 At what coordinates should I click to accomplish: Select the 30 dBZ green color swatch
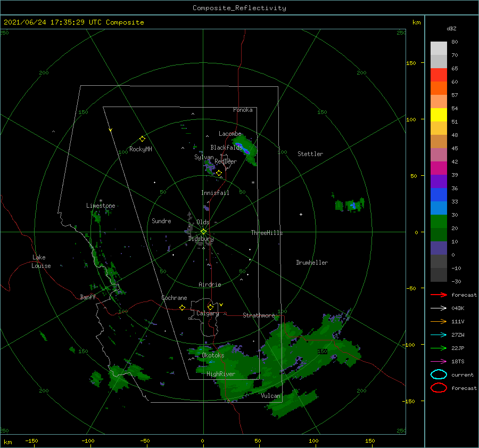point(439,221)
